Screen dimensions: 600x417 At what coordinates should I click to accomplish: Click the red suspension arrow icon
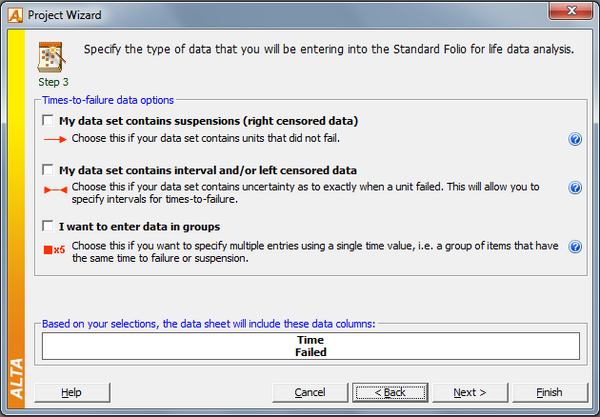(55, 139)
